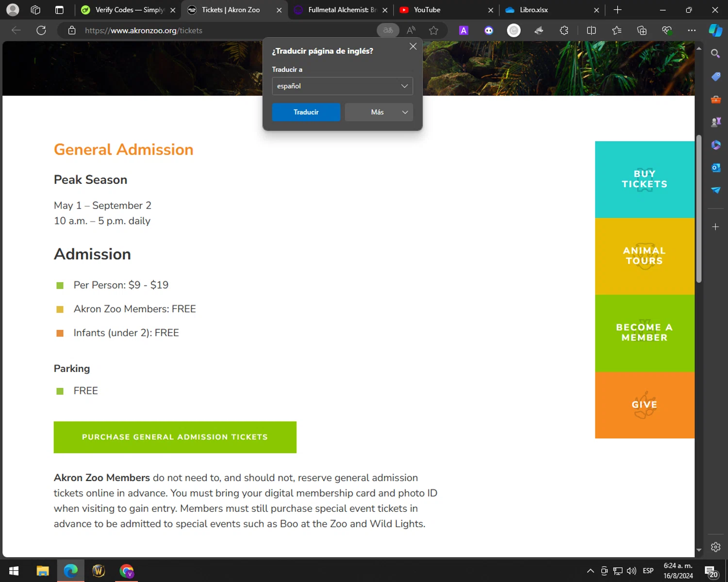Click the "Per Person: $9 - $19" text

click(x=121, y=285)
